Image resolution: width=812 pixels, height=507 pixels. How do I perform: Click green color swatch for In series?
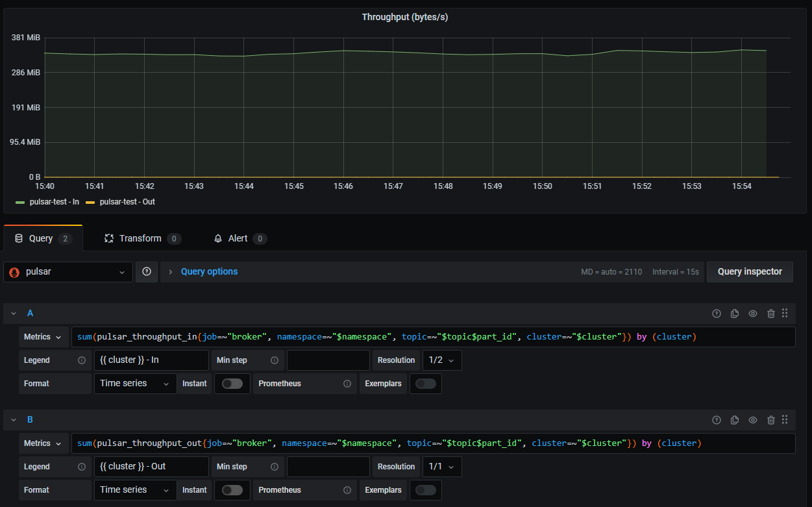(x=20, y=203)
